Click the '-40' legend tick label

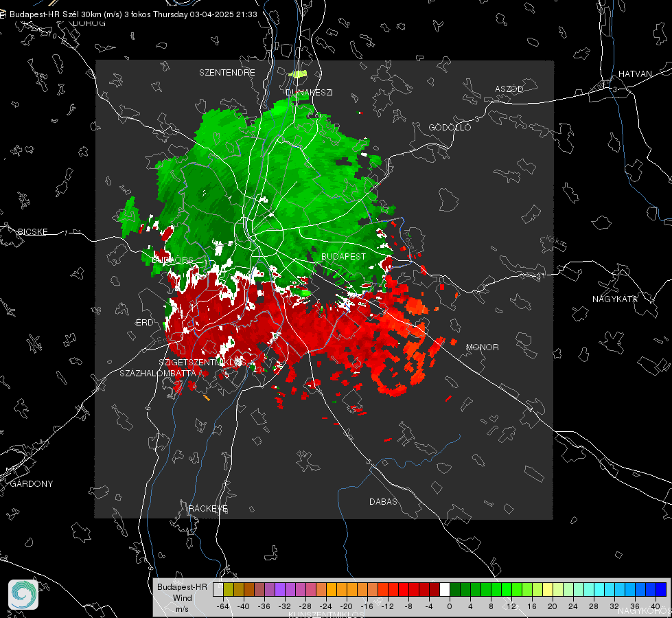pos(244,606)
